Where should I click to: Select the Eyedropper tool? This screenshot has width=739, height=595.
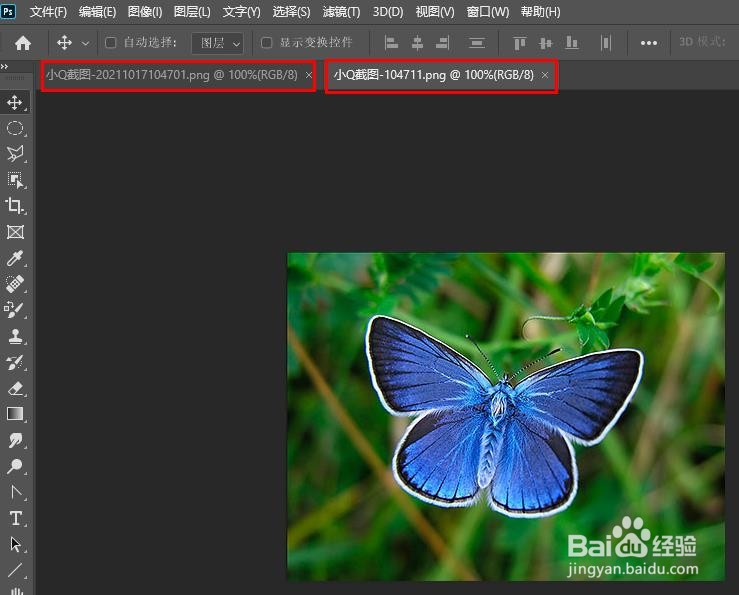[x=15, y=258]
